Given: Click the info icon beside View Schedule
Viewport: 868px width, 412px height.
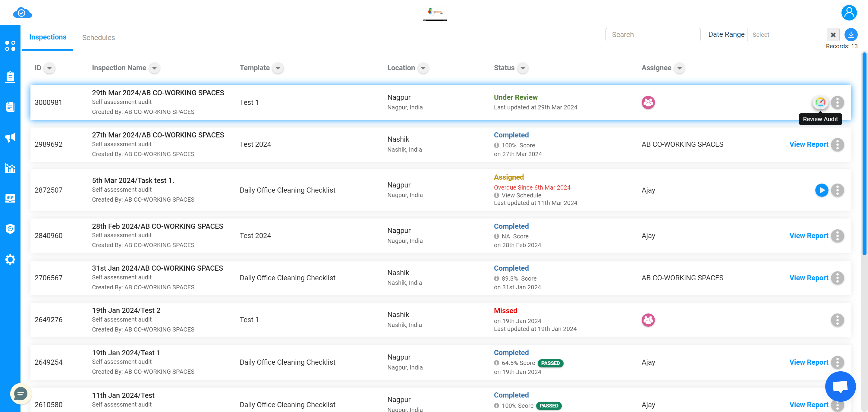Looking at the screenshot, I should (x=496, y=195).
